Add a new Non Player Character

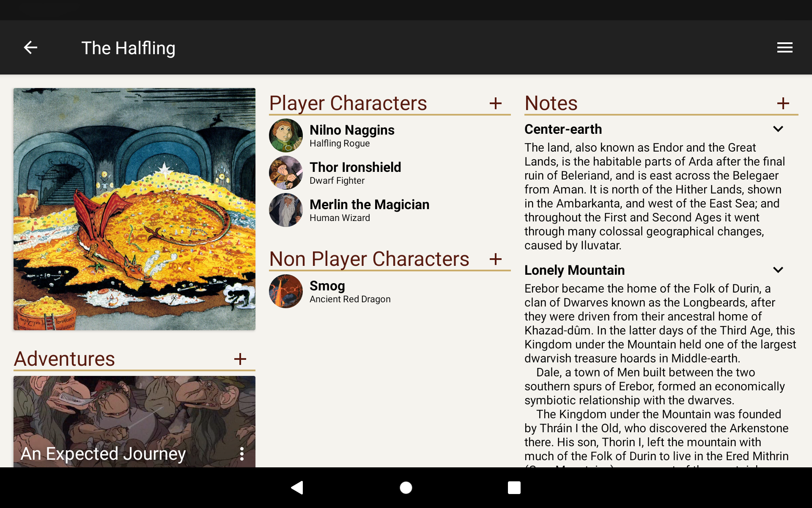(496, 259)
